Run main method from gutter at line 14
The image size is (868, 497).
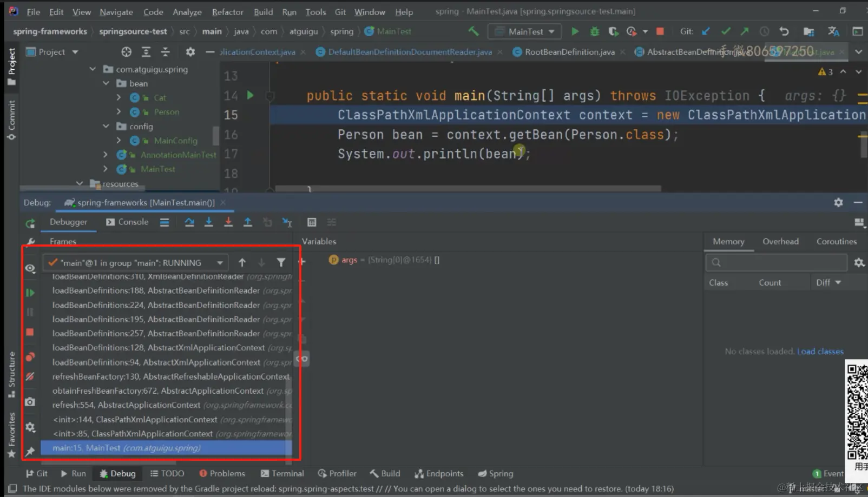tap(250, 95)
